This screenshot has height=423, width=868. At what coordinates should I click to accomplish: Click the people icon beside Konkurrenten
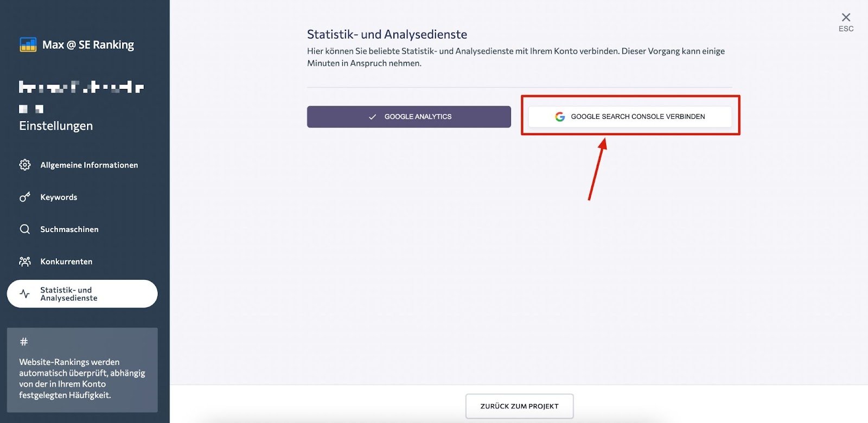pyautogui.click(x=25, y=261)
